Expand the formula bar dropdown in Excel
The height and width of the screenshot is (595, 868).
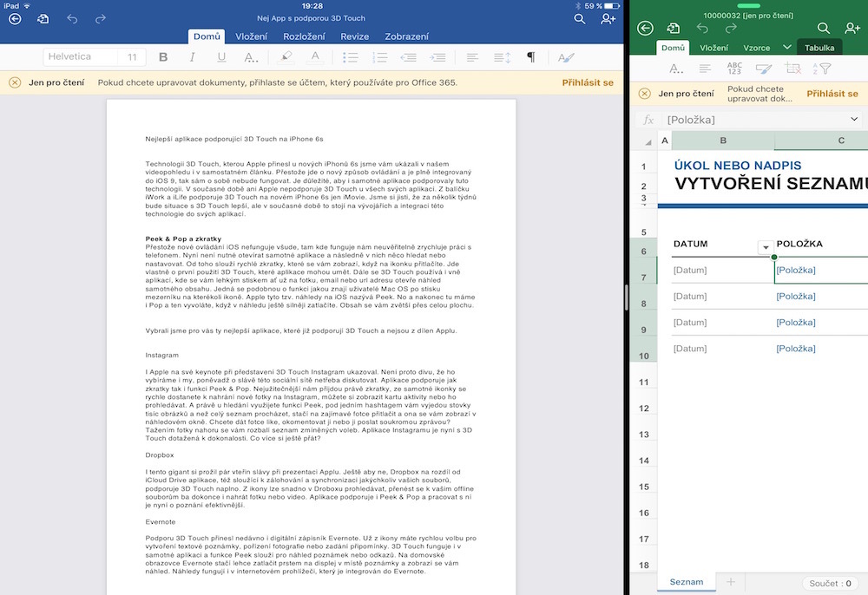[x=856, y=119]
